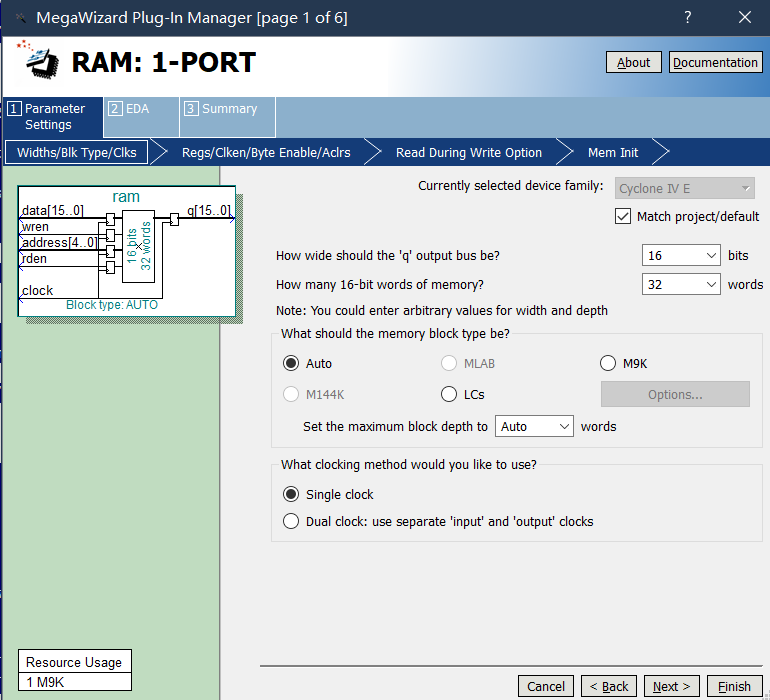
Task: Click the wren port label
Action: point(35,227)
